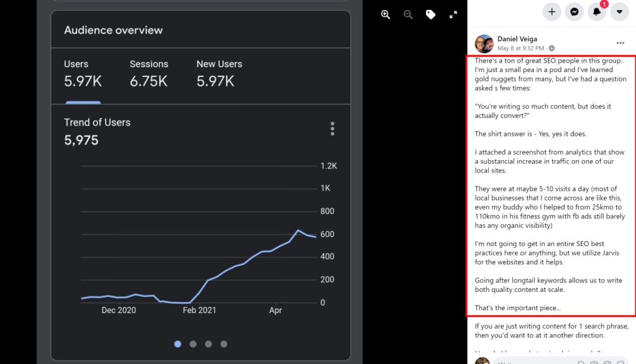Select the second carousel dot

click(193, 344)
